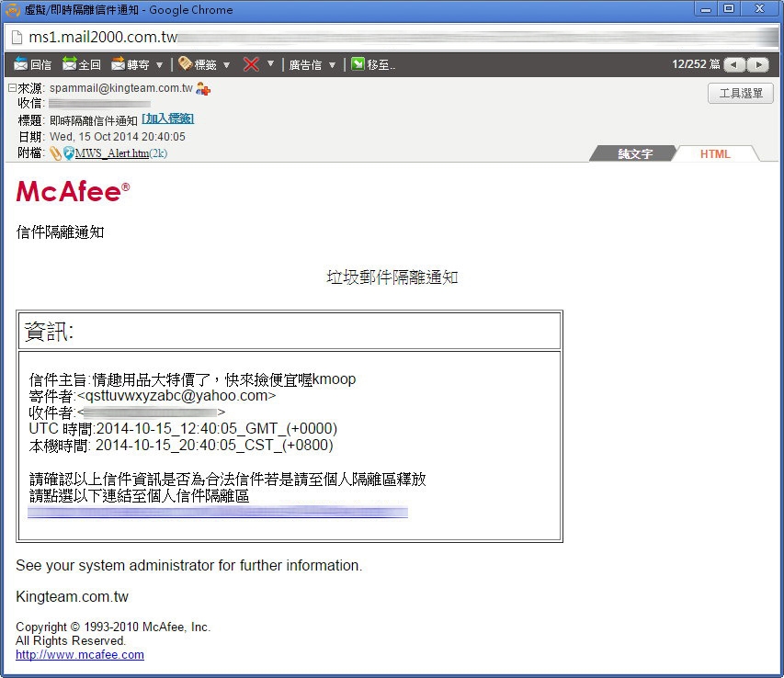Click the subject text 即時隔離信件通知
784x678 pixels.
(x=94, y=120)
